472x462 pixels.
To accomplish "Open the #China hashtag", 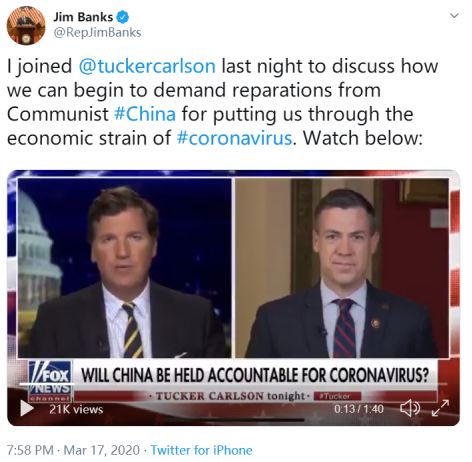I will 145,114.
